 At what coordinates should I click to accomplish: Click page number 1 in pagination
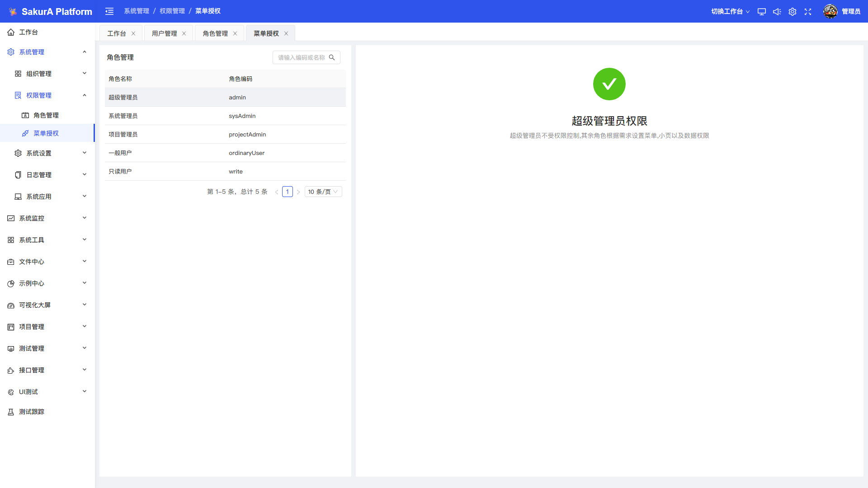pos(287,192)
